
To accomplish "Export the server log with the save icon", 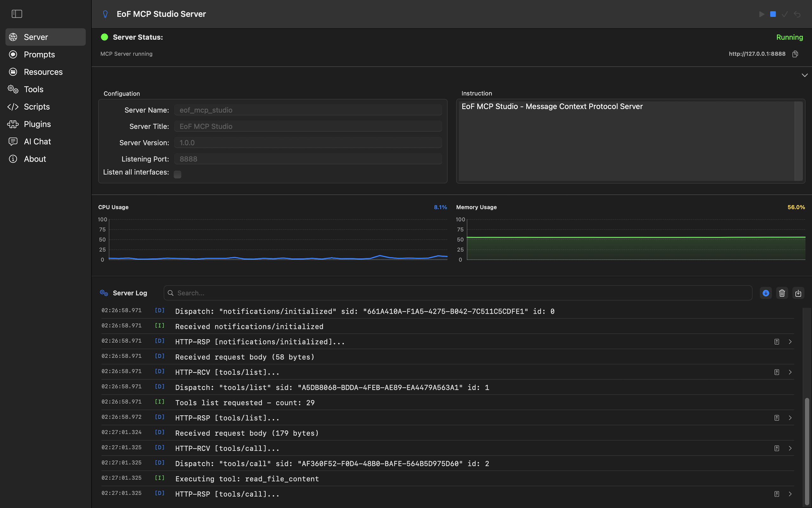I will pyautogui.click(x=798, y=293).
